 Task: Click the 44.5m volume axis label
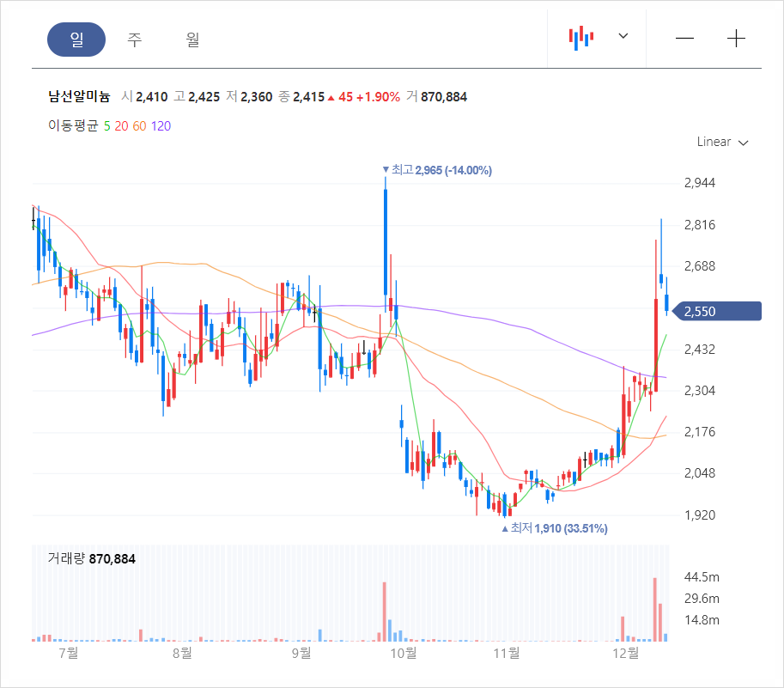tap(702, 577)
